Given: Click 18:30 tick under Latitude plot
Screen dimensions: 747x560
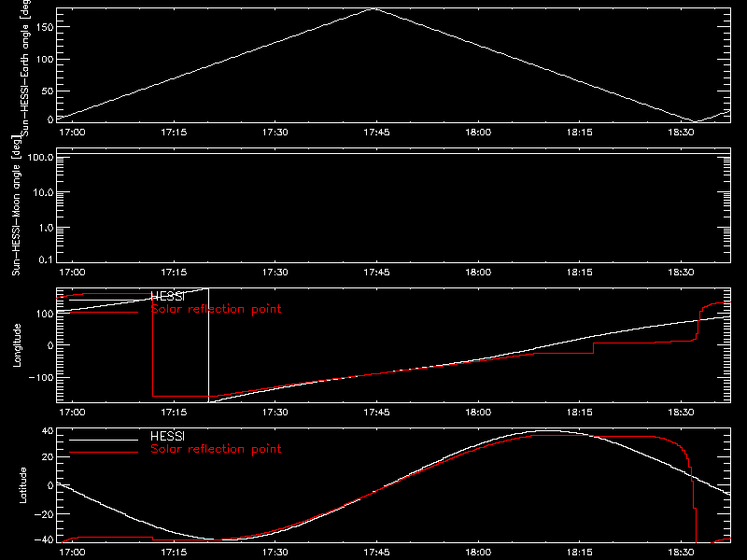Looking at the screenshot, I should pos(681,552).
